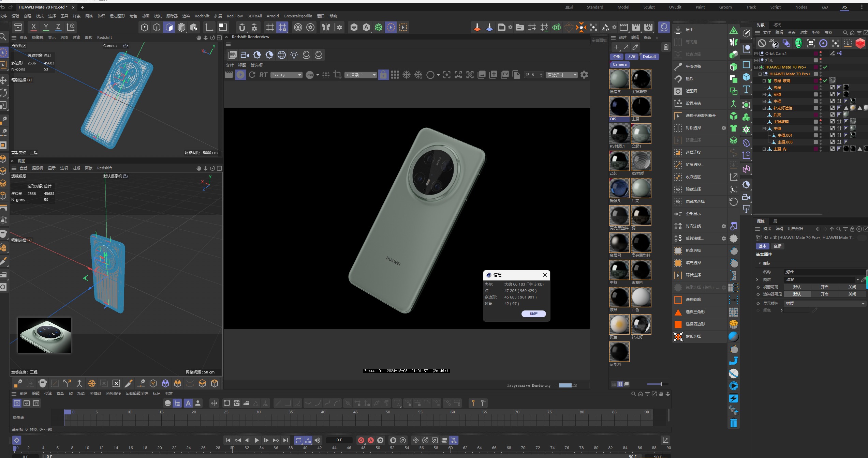Open the Greyscalegorilla menu
Screen dimensions: 868x458
coord(298,16)
